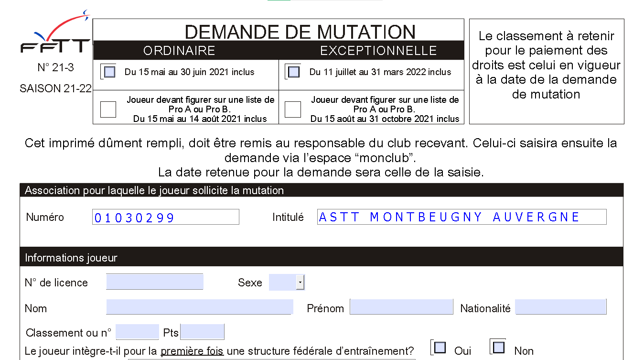Focus the Pts field
This screenshot has width=644, height=360.
point(202,332)
